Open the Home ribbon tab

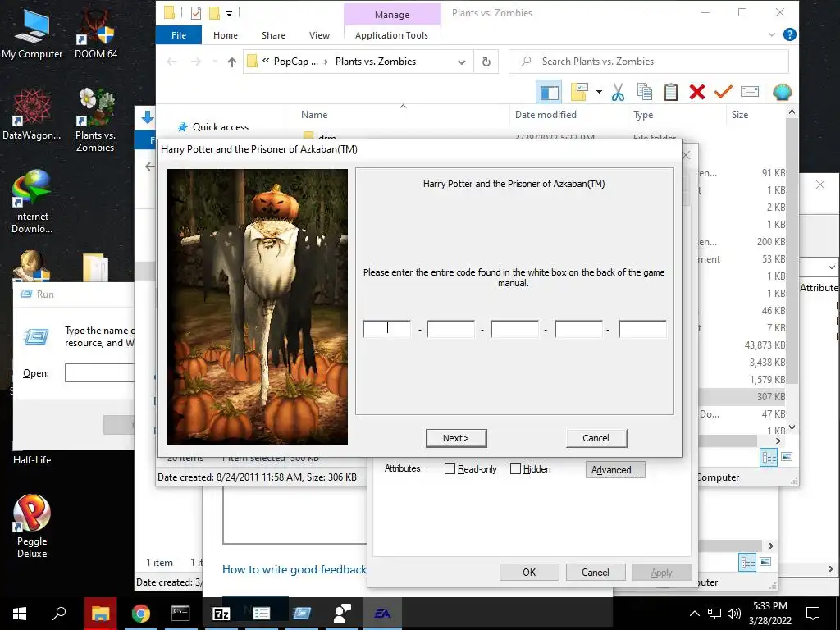225,35
